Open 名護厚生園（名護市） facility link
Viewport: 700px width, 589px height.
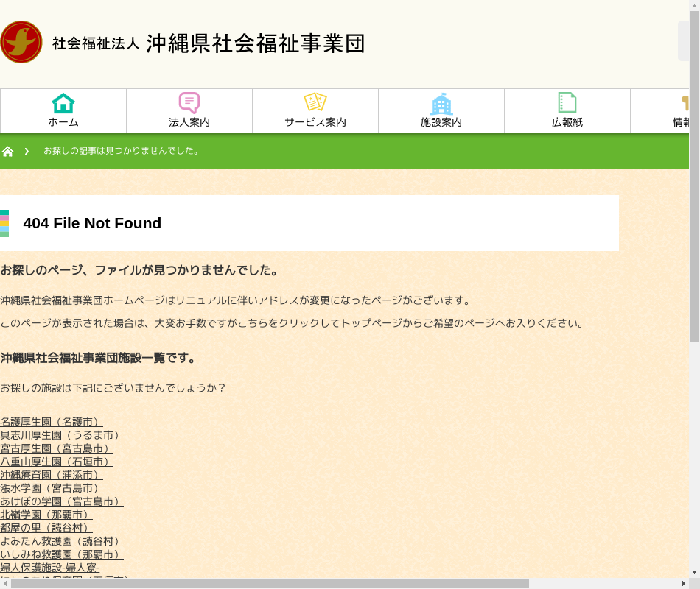51,422
